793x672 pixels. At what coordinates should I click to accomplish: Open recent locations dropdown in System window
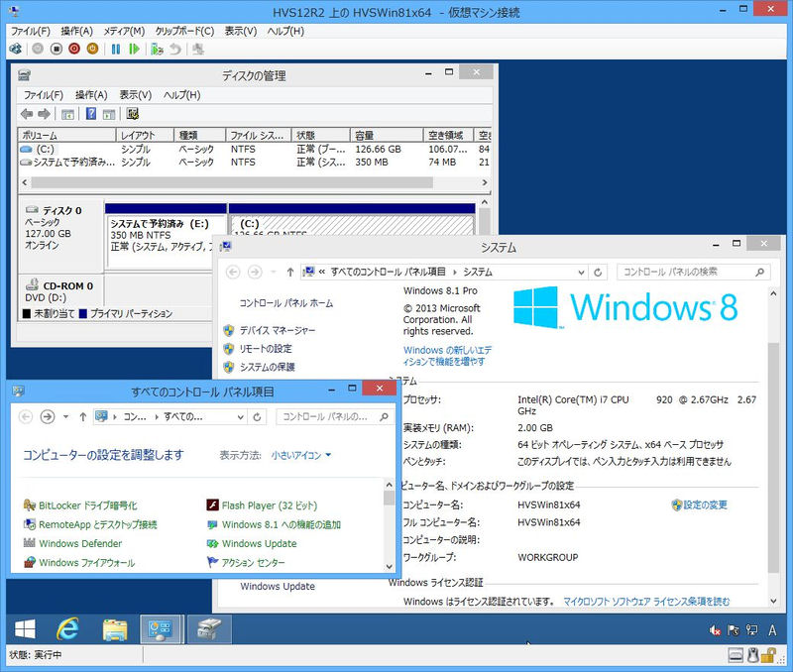(x=274, y=272)
